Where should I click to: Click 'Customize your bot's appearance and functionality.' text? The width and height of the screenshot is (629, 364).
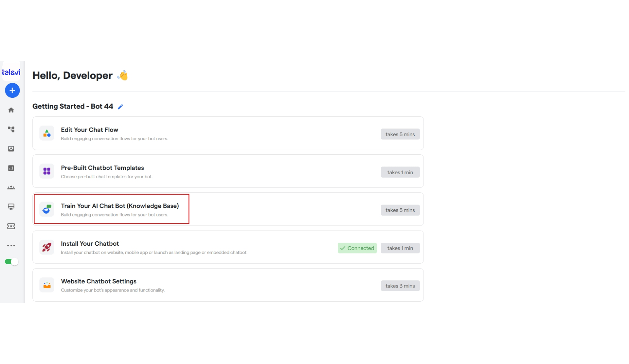(x=113, y=290)
